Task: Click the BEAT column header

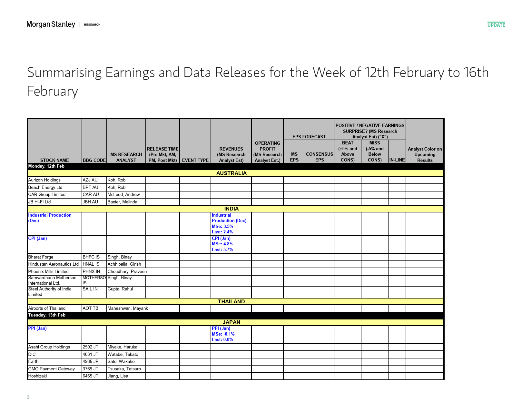Action: [348, 152]
